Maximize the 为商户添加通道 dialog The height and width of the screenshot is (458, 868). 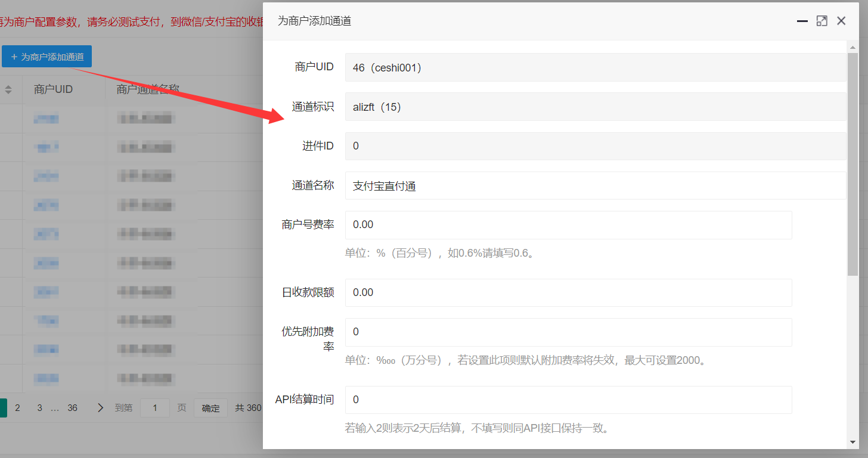(x=821, y=21)
